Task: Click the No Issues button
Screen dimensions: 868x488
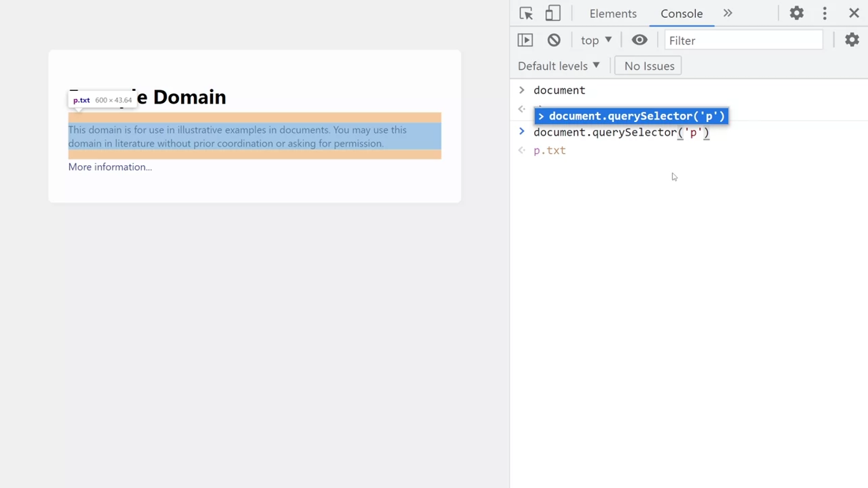Action: (648, 66)
